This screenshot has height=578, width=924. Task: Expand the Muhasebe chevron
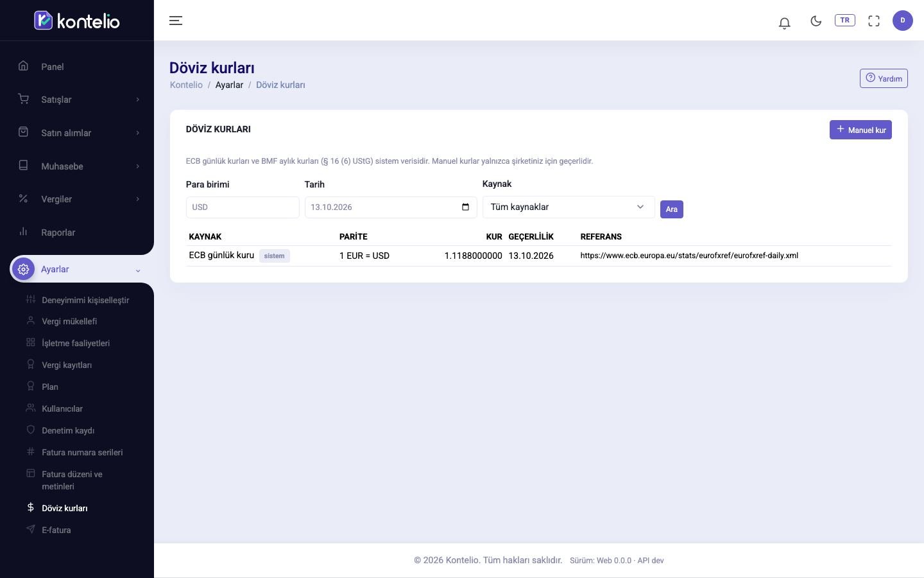pos(137,166)
